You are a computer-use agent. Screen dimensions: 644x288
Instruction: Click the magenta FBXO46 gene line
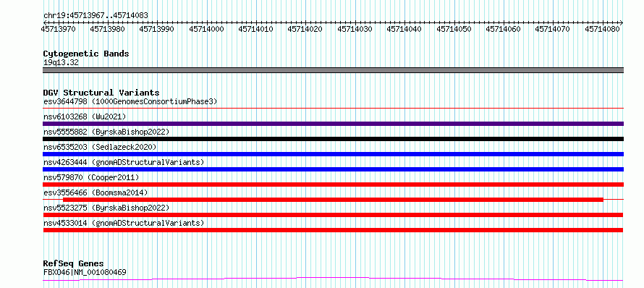coord(333,279)
